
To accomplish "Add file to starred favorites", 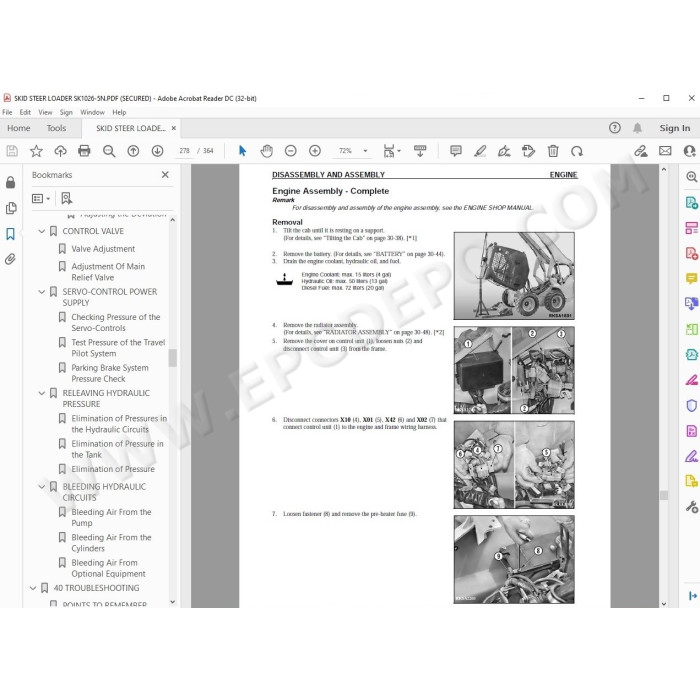I will pyautogui.click(x=36, y=151).
